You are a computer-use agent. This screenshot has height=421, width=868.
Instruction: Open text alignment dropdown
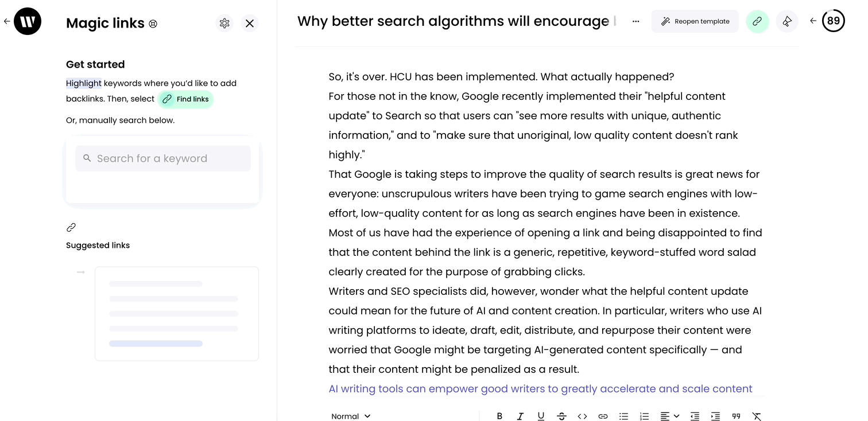669,416
